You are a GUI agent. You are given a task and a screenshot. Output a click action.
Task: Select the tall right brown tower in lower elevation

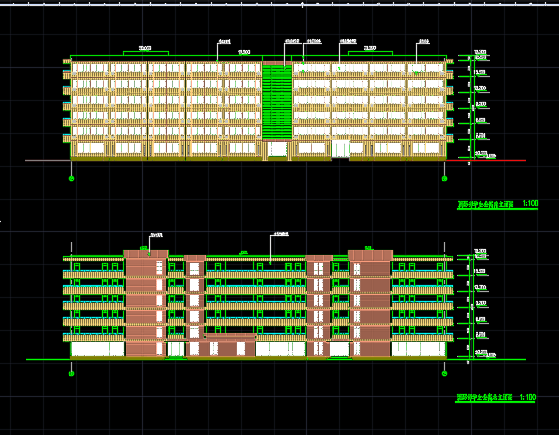click(x=370, y=303)
